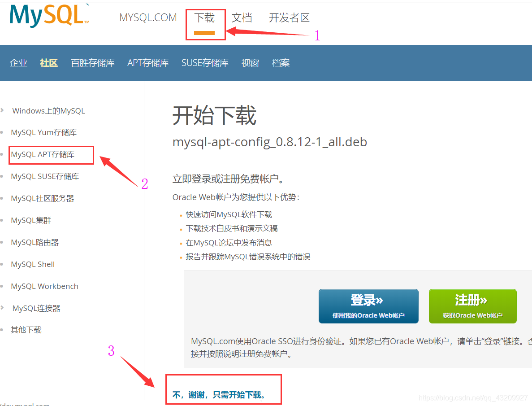This screenshot has height=406, width=532.
Task: Open MySQL SUSE存储库 sidebar link
Action: click(x=45, y=177)
